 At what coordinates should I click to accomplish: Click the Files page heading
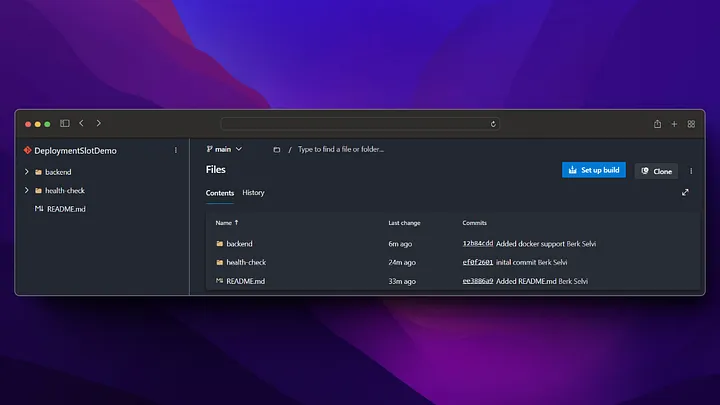click(215, 169)
